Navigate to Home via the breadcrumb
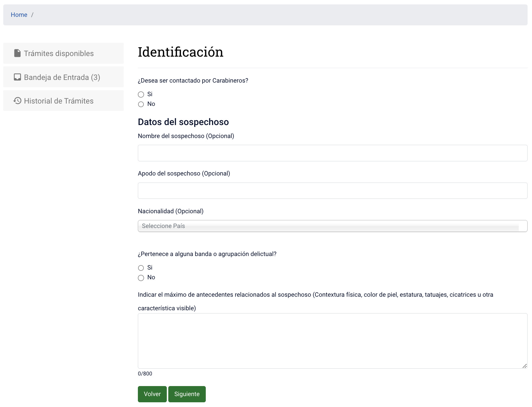Image resolution: width=532 pixels, height=407 pixels. tap(19, 14)
